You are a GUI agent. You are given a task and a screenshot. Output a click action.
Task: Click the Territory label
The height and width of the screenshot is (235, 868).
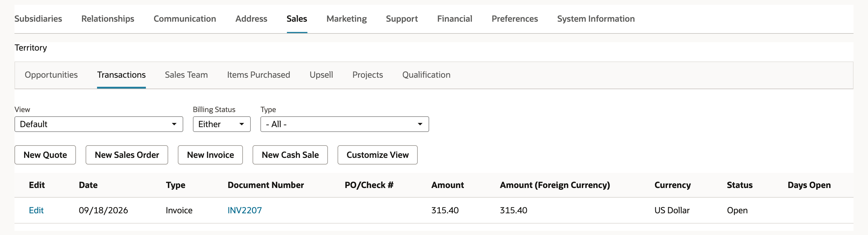coord(31,48)
